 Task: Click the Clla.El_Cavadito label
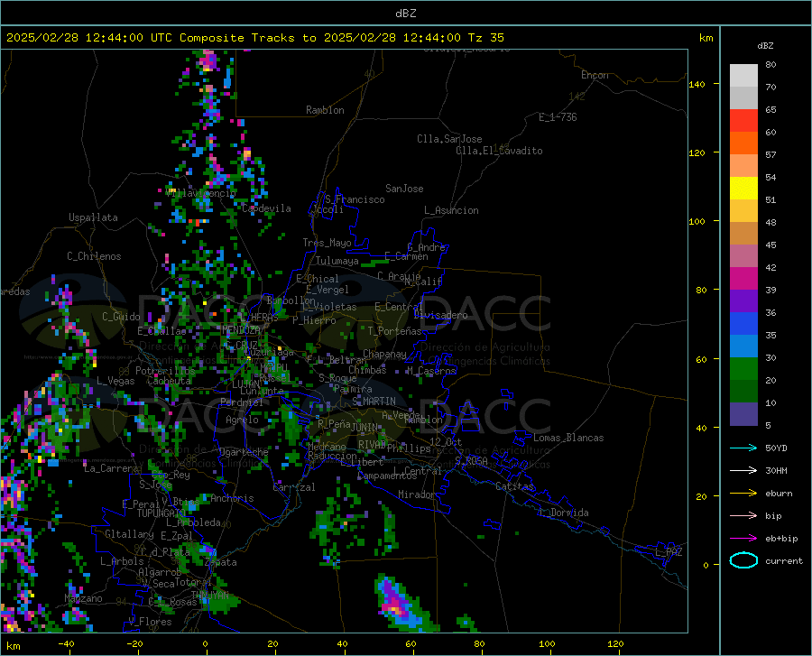(x=499, y=151)
